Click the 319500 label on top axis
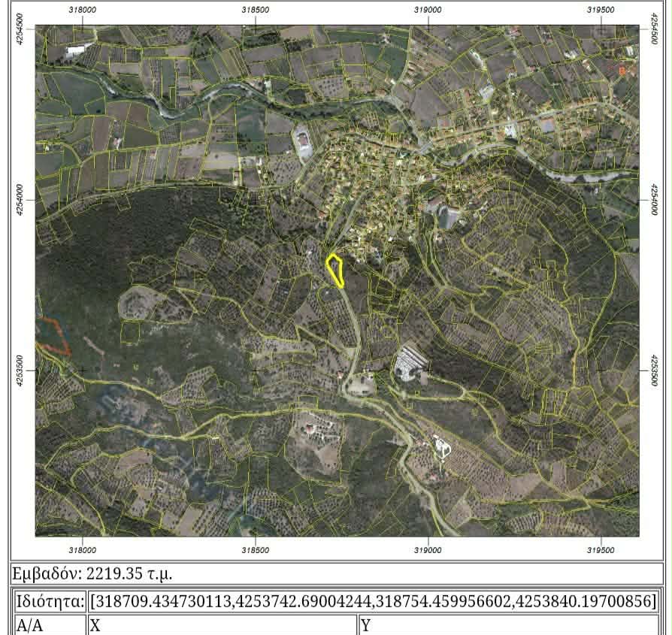The image size is (672, 635). (x=601, y=11)
